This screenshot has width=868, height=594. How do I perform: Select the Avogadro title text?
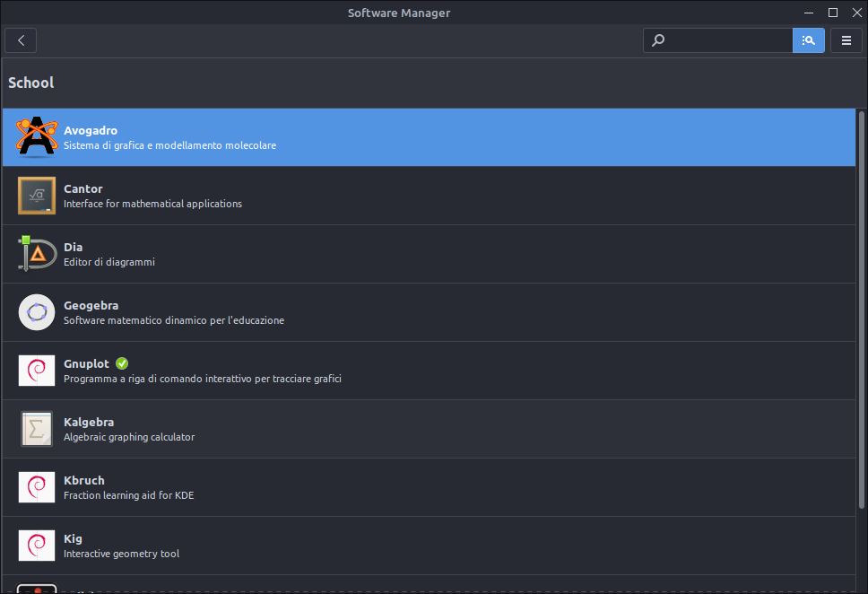(91, 131)
